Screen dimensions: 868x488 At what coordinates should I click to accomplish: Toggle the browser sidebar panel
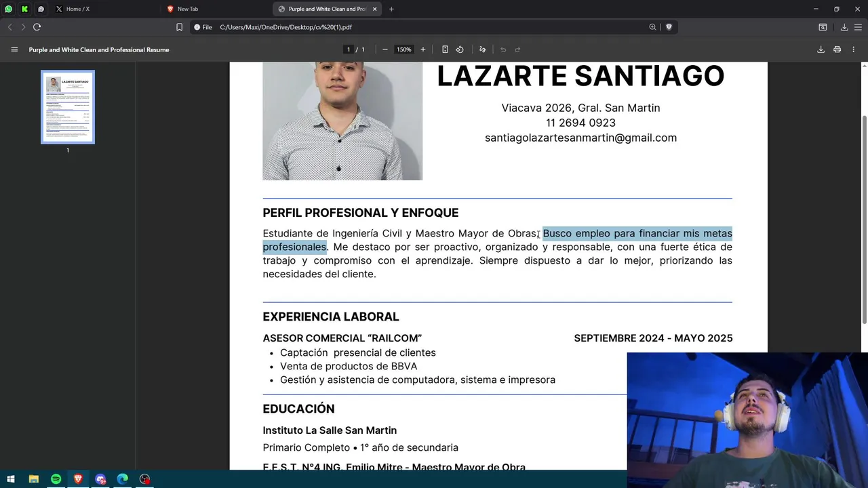click(823, 27)
